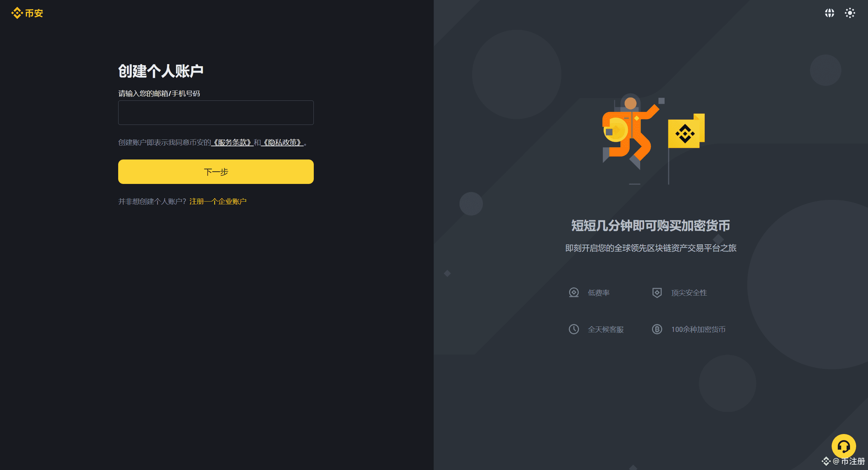
Task: Click the 创建个人账户 heading
Action: pos(161,71)
